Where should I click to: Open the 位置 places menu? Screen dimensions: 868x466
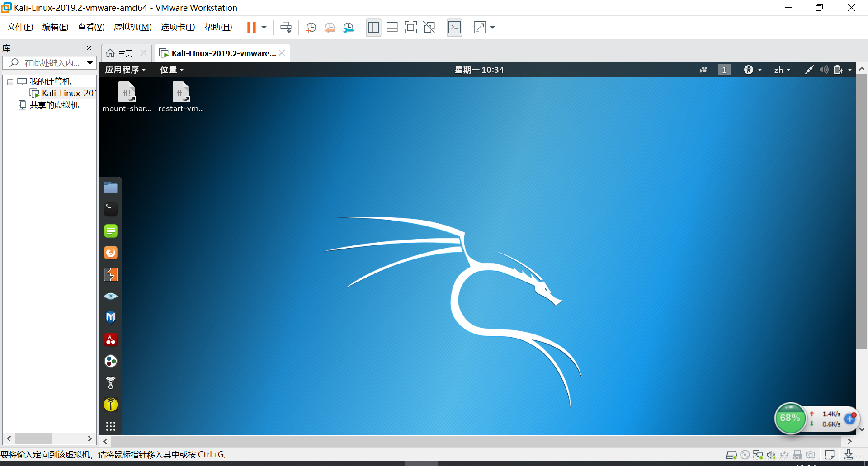coord(172,70)
